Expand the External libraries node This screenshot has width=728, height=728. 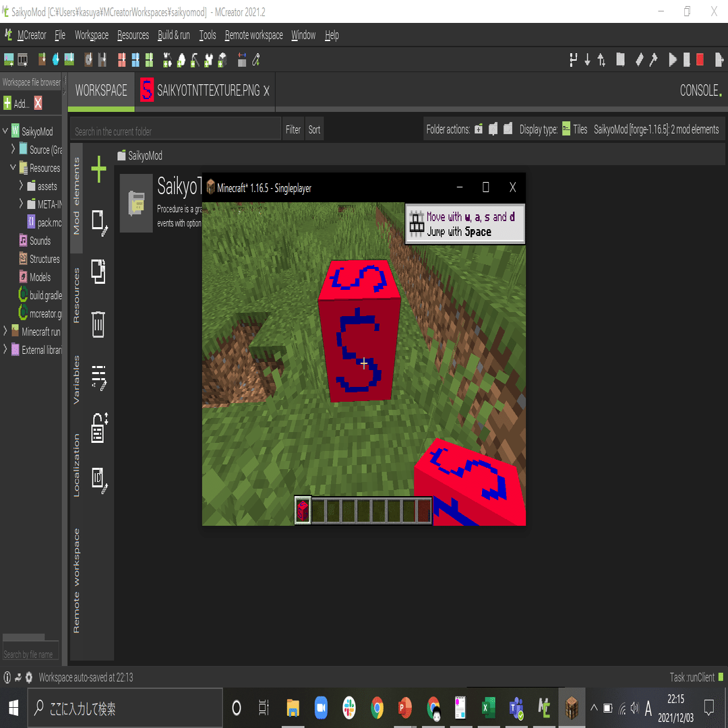(5, 349)
